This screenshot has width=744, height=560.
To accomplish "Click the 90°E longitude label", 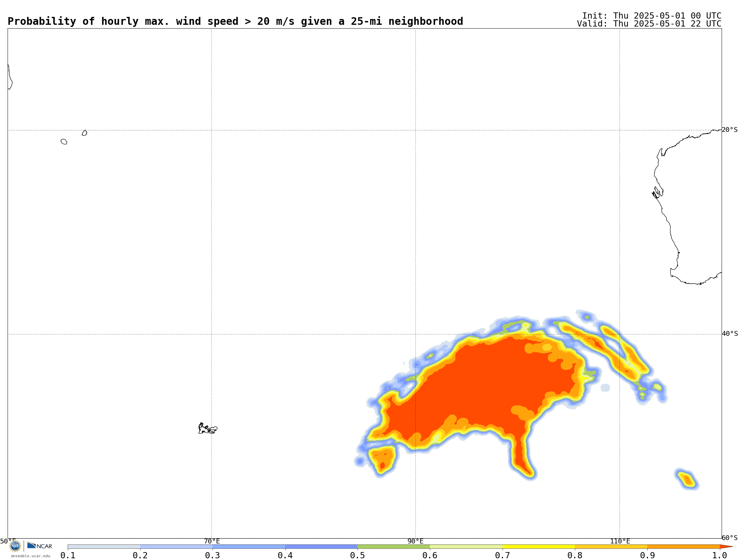I will pos(415,541).
